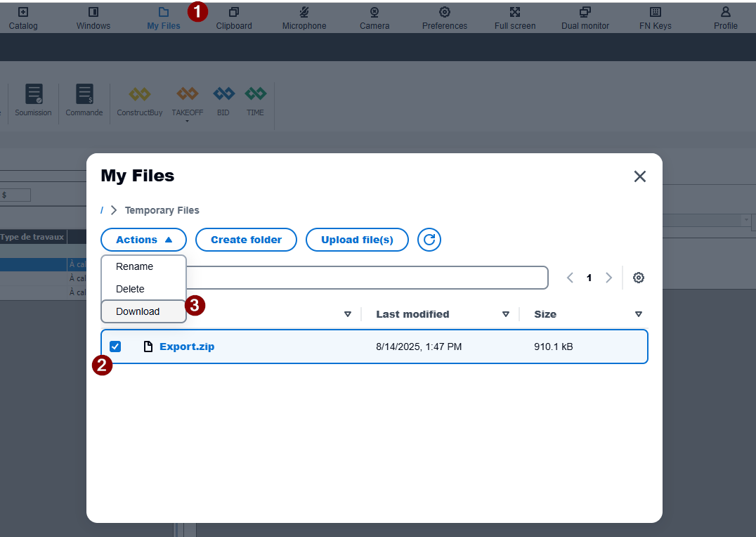Image resolution: width=756 pixels, height=537 pixels.
Task: Select Rename in the Actions menu
Action: (134, 266)
